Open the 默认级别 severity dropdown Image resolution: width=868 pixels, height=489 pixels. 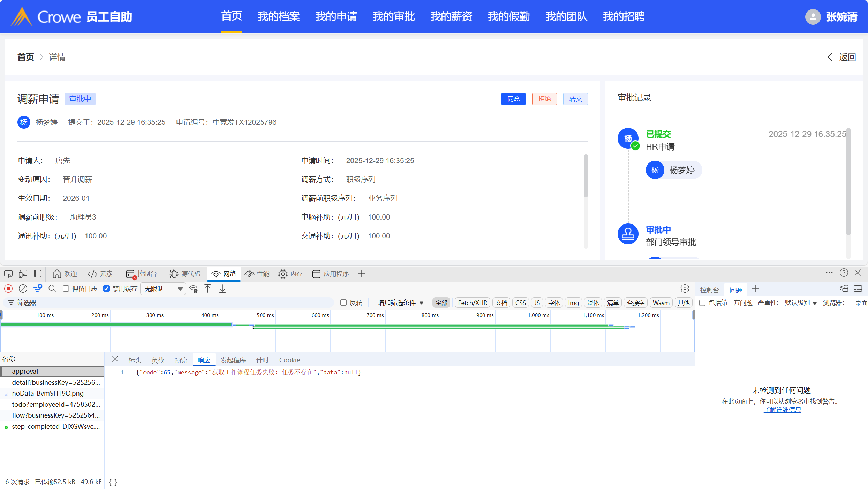coord(800,303)
